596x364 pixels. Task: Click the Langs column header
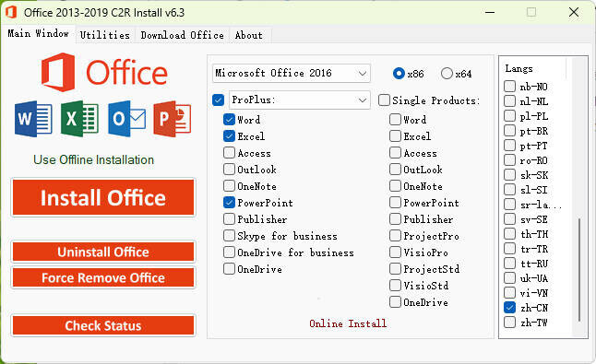click(x=533, y=69)
